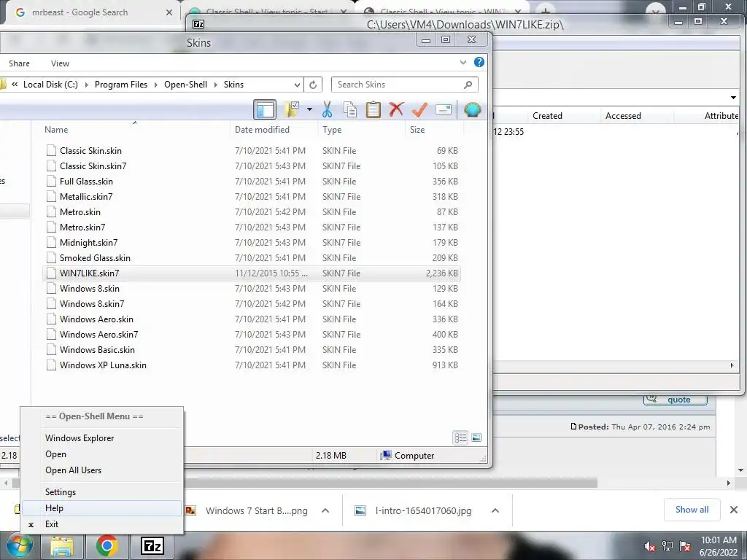Select Windows Explorer in Open-Shell menu
Viewport: 747px width, 560px height.
pyautogui.click(x=101, y=438)
